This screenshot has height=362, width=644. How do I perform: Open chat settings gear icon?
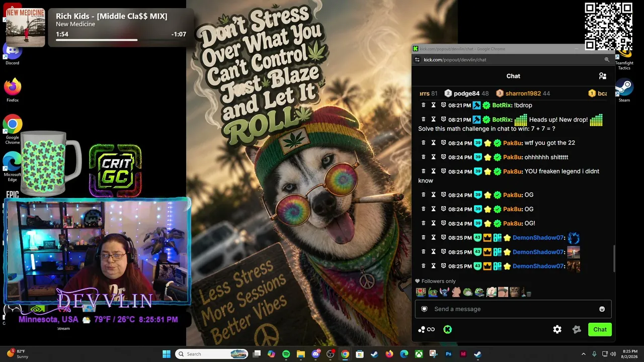pos(557,329)
